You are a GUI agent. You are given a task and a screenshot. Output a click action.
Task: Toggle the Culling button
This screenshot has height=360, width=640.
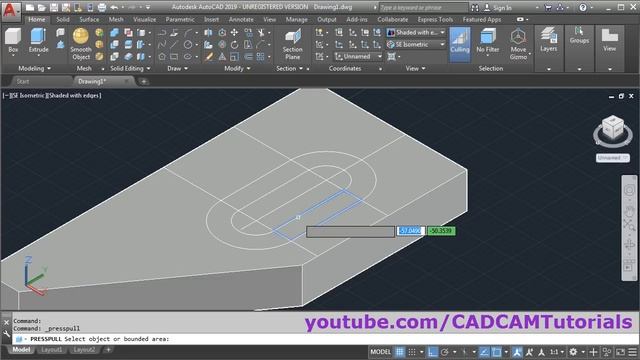click(x=460, y=44)
